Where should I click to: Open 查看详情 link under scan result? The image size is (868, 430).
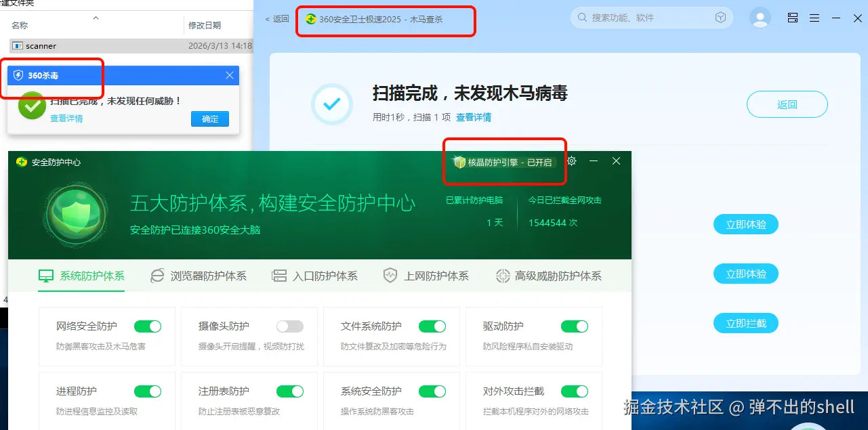click(474, 117)
